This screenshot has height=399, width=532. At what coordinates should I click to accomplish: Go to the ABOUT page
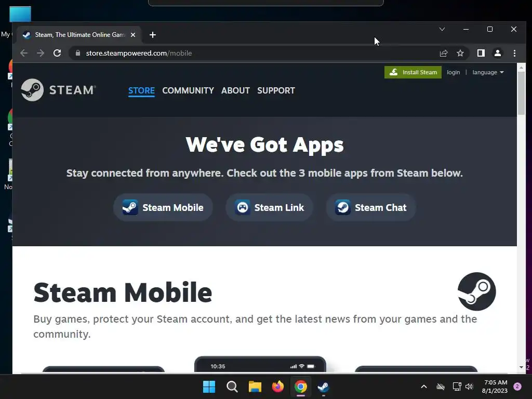coord(235,90)
